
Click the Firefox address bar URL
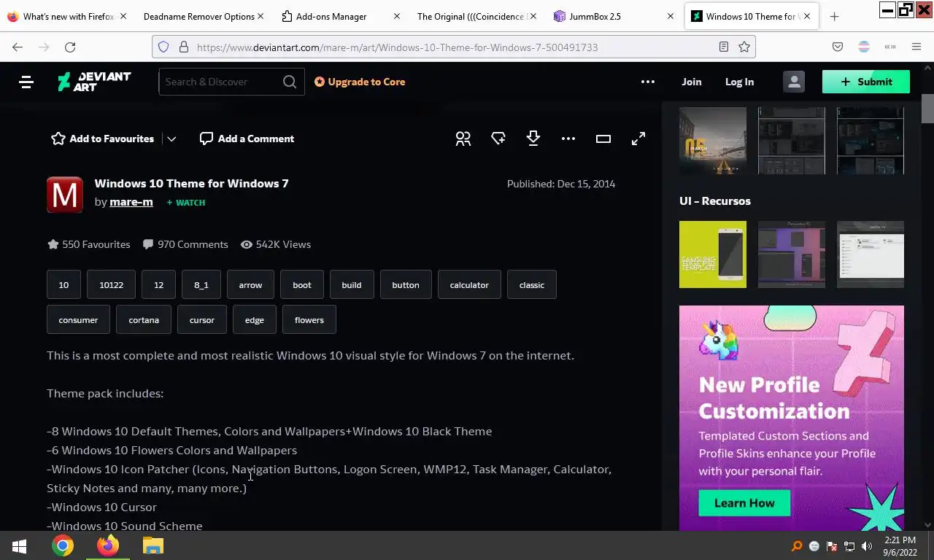point(398,47)
